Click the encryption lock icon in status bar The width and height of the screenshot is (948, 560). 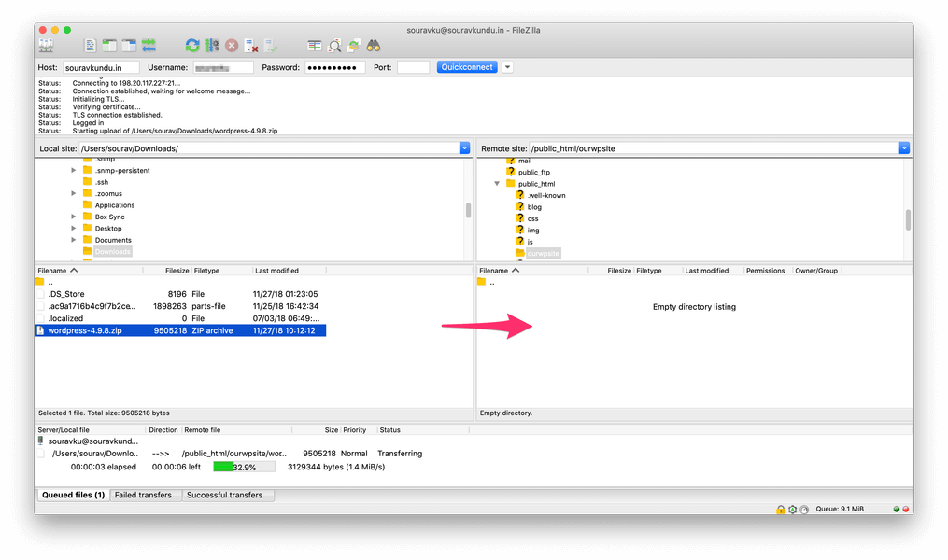[x=781, y=510]
